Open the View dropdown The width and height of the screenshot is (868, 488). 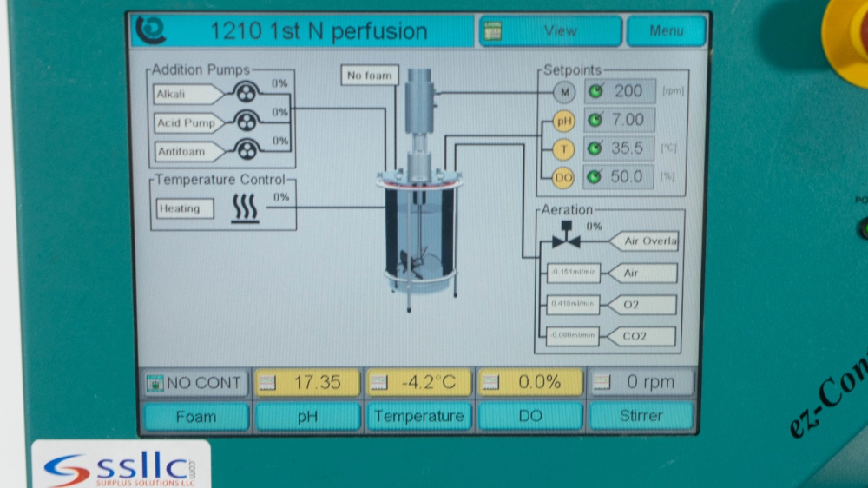click(550, 31)
